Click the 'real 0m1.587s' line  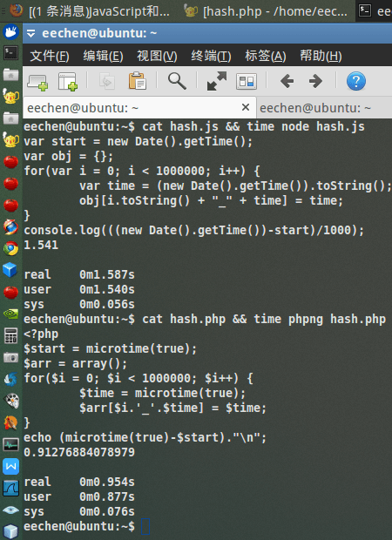click(x=79, y=274)
